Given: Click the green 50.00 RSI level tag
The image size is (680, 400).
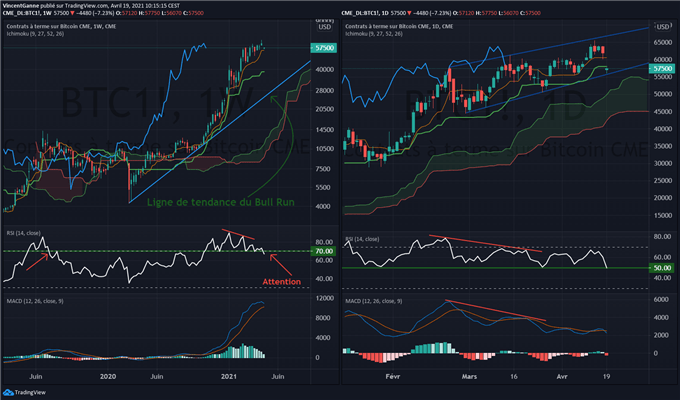Looking at the screenshot, I should point(662,268).
